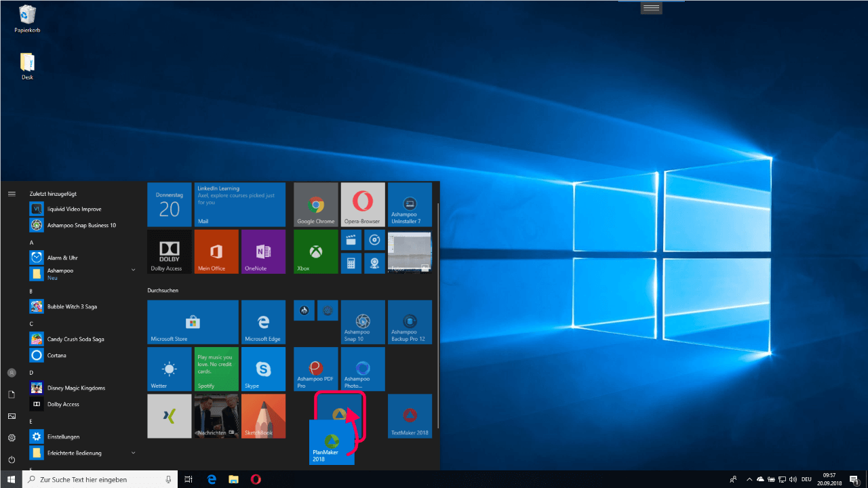Launch the Skype tile
This screenshot has width=868, height=488.
[x=263, y=369]
